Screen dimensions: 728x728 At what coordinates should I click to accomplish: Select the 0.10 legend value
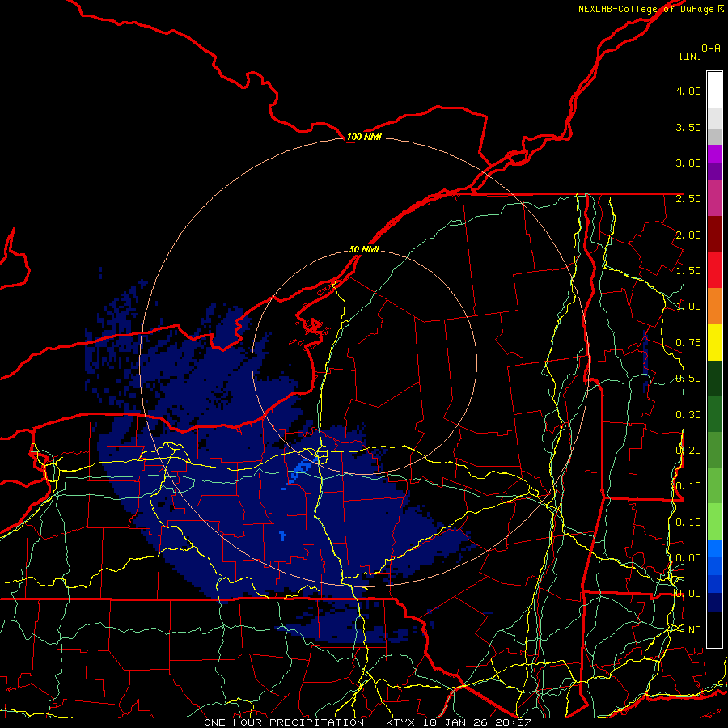coord(688,523)
